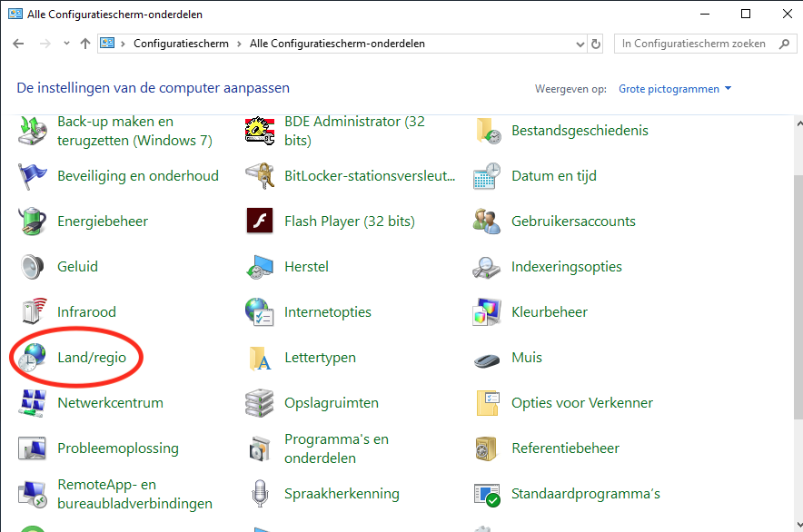
Task: Click the Configuratiescherm breadcrumb in address bar
Action: 182,44
